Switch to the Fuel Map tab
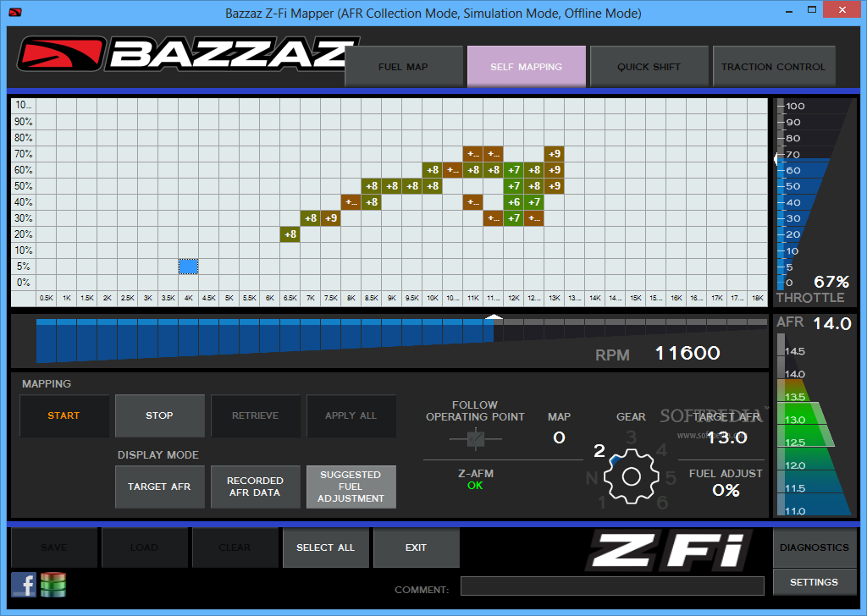 [x=403, y=67]
